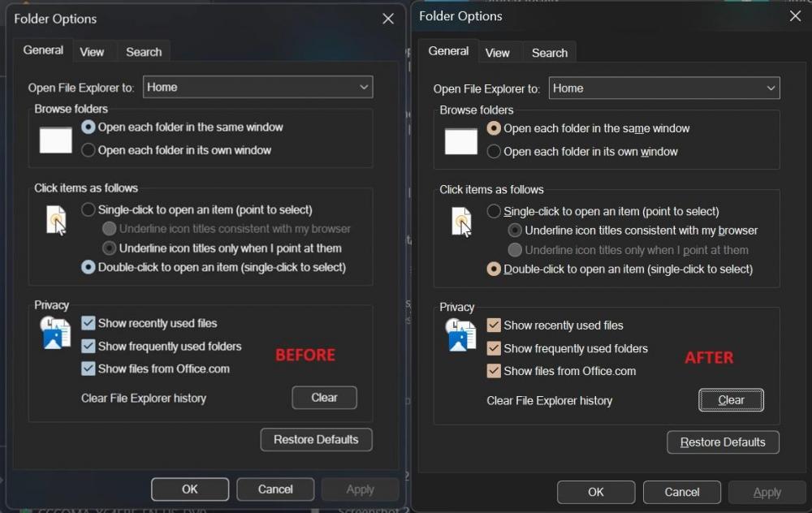Open the Home dropdown in AFTER dialog

pos(663,88)
